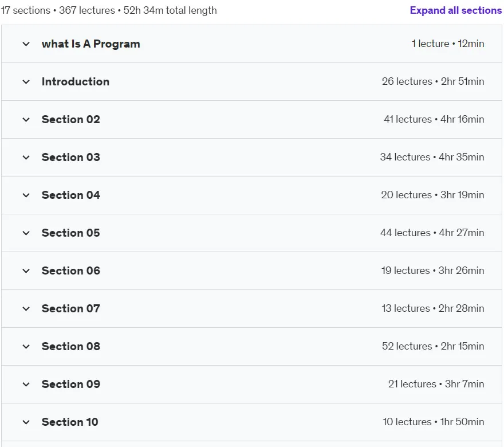The width and height of the screenshot is (504, 447).
Task: Click chevron icon beside Section 02
Action: pyautogui.click(x=26, y=120)
